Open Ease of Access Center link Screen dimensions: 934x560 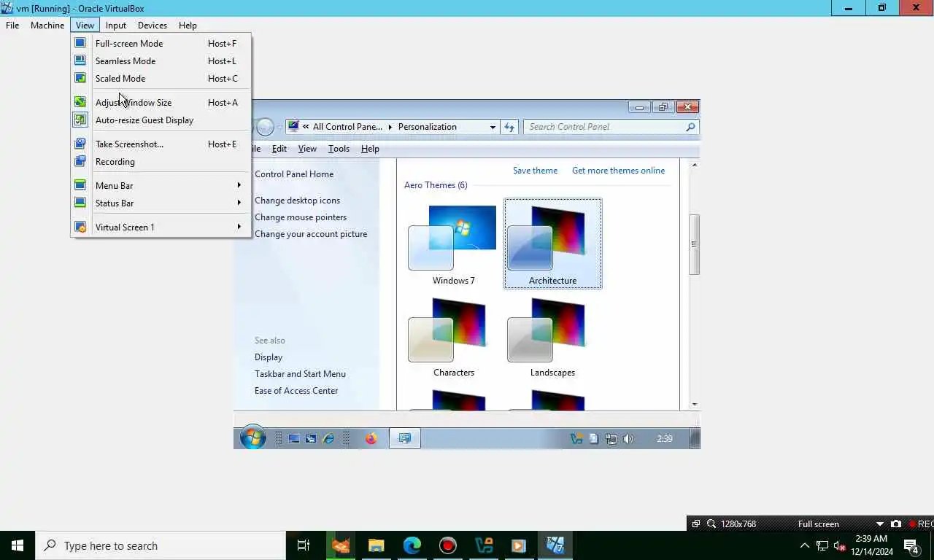pyautogui.click(x=296, y=390)
